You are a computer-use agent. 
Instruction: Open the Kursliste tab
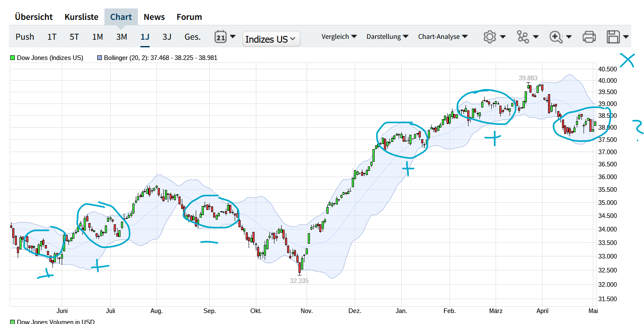81,17
